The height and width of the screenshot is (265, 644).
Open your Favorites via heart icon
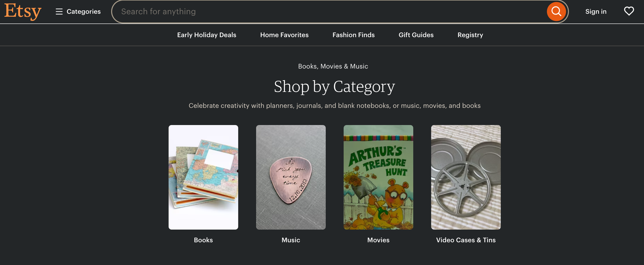coord(629,11)
